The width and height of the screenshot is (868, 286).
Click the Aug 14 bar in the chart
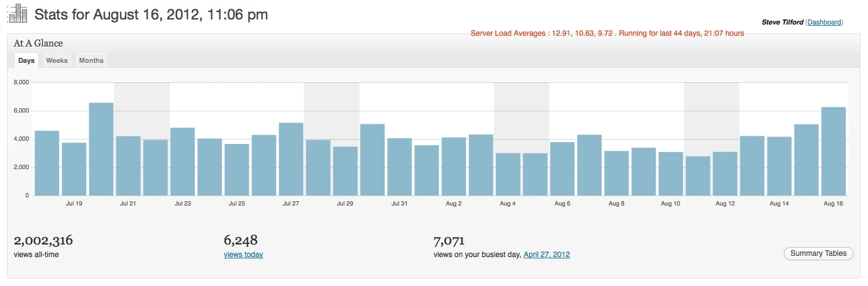click(x=779, y=166)
